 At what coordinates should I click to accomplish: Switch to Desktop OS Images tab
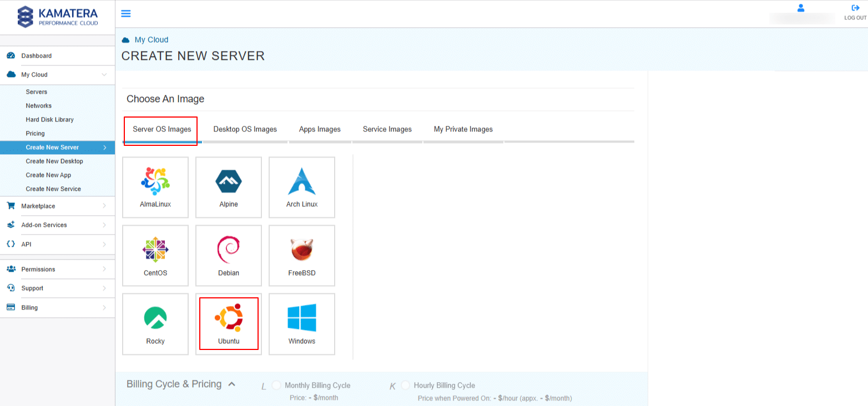[245, 129]
